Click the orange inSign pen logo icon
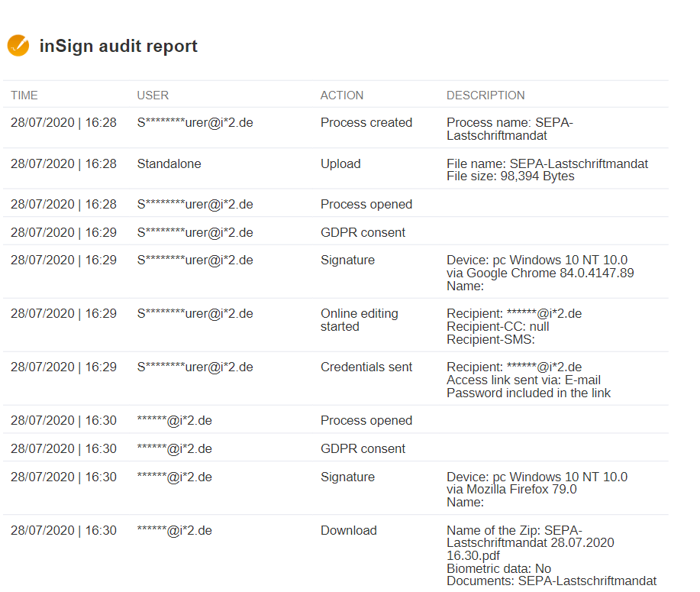The width and height of the screenshot is (700, 592). point(18,46)
